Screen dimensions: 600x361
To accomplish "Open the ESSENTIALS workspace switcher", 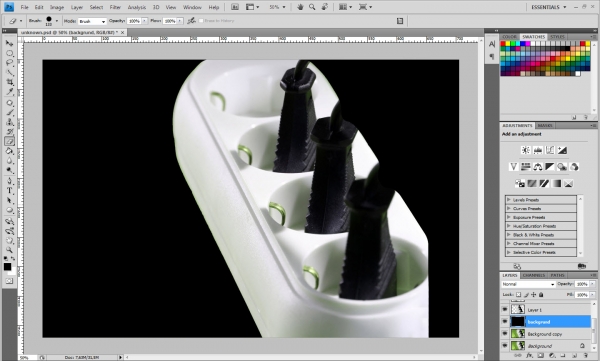I will coord(548,7).
